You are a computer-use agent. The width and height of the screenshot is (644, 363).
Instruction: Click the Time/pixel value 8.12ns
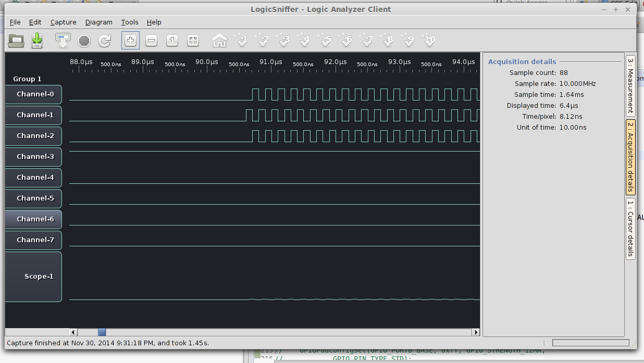[571, 117]
